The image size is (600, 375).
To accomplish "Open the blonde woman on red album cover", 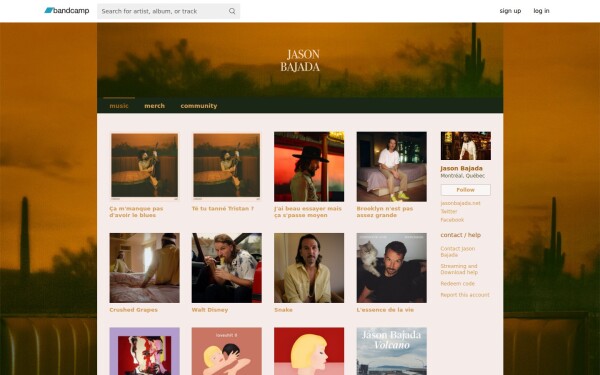I will 309,351.
